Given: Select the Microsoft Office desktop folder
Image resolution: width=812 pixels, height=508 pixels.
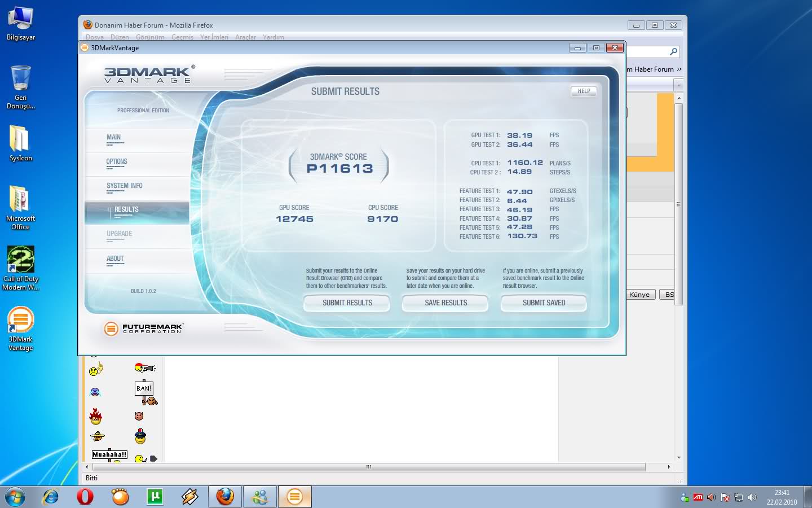Looking at the screenshot, I should (20, 208).
